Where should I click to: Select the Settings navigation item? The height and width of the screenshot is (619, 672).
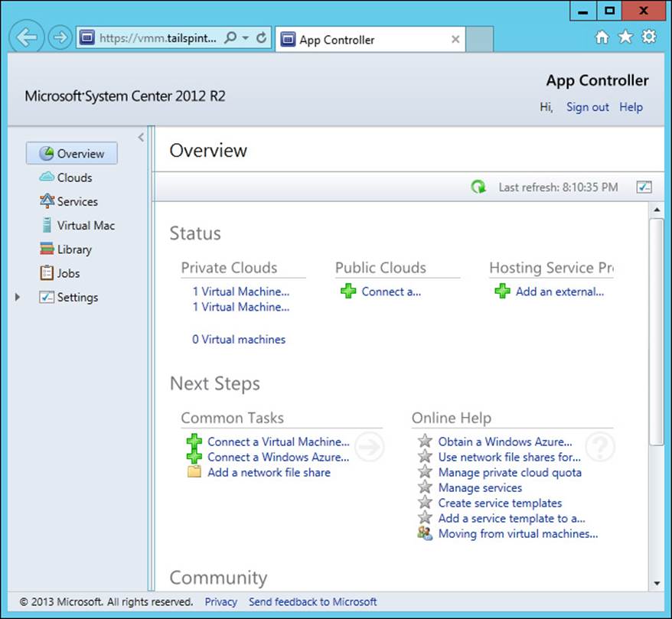(69, 298)
